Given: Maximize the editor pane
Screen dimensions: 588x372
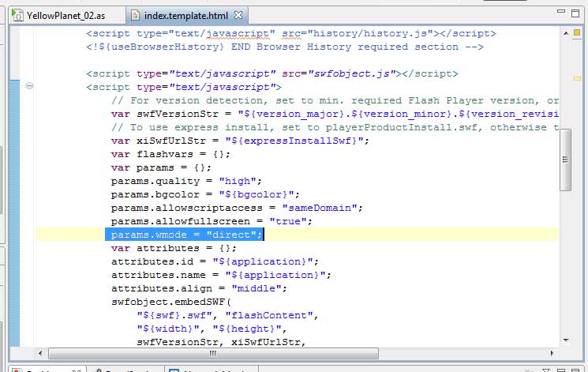Looking at the screenshot, I should coord(575,13).
